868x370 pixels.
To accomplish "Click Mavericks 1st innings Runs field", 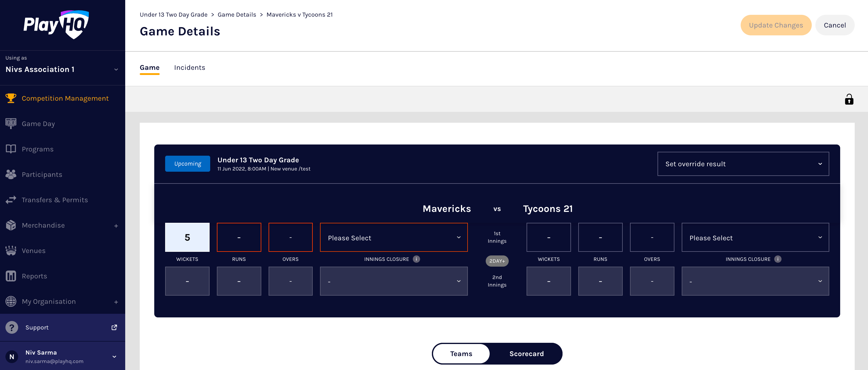I will click(239, 237).
